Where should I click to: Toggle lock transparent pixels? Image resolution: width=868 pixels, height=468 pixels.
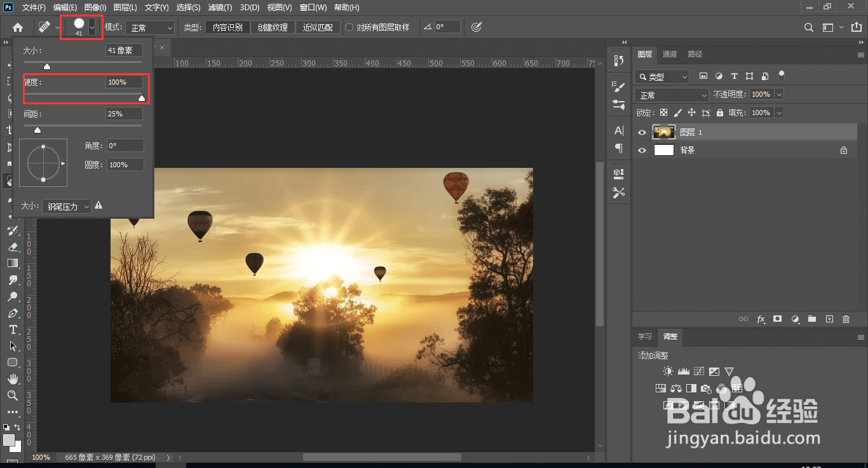(663, 113)
